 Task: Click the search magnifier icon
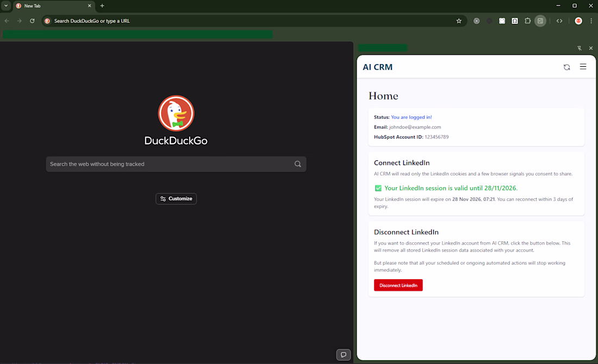297,164
